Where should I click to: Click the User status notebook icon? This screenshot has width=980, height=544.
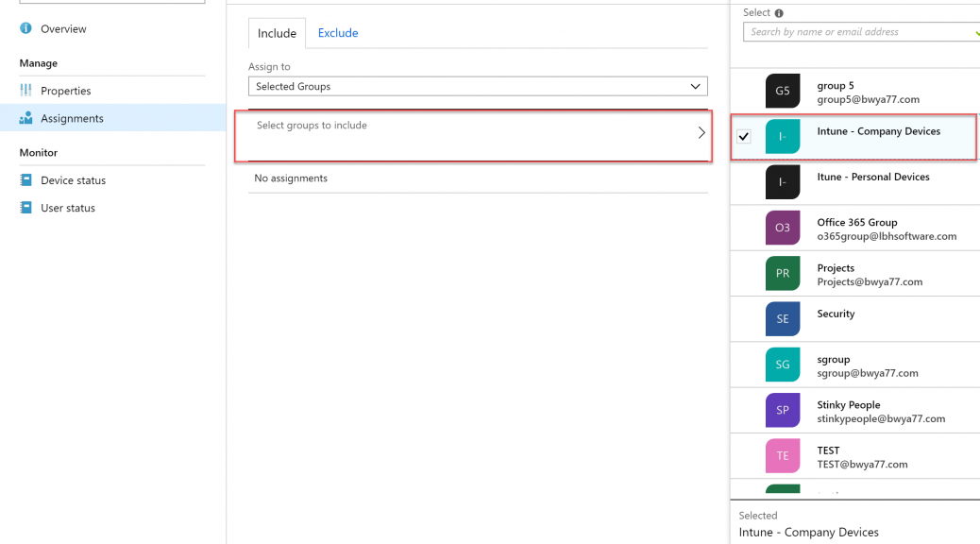coord(25,208)
